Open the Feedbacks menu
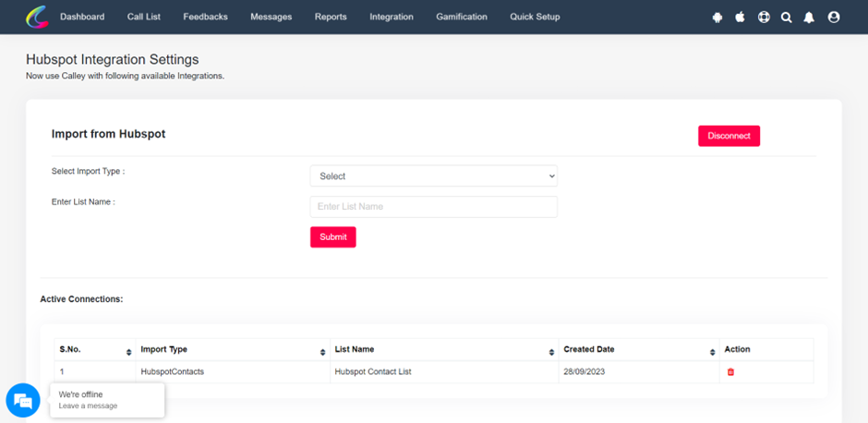 click(x=205, y=18)
